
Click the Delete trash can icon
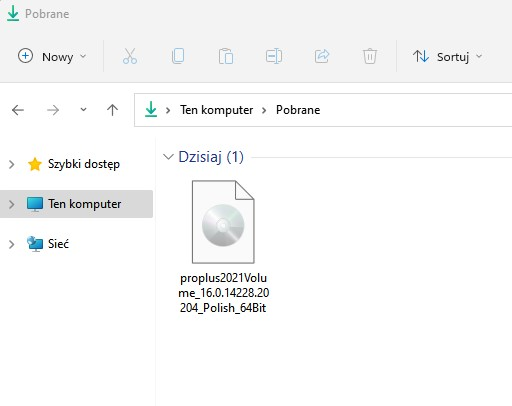coord(370,56)
